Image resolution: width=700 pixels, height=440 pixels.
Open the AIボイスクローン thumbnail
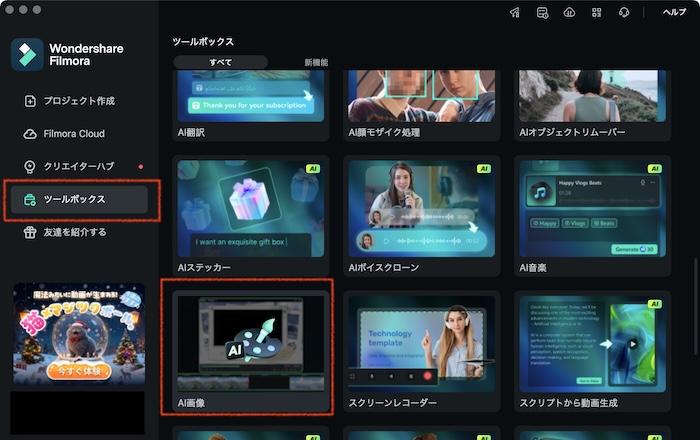click(421, 208)
